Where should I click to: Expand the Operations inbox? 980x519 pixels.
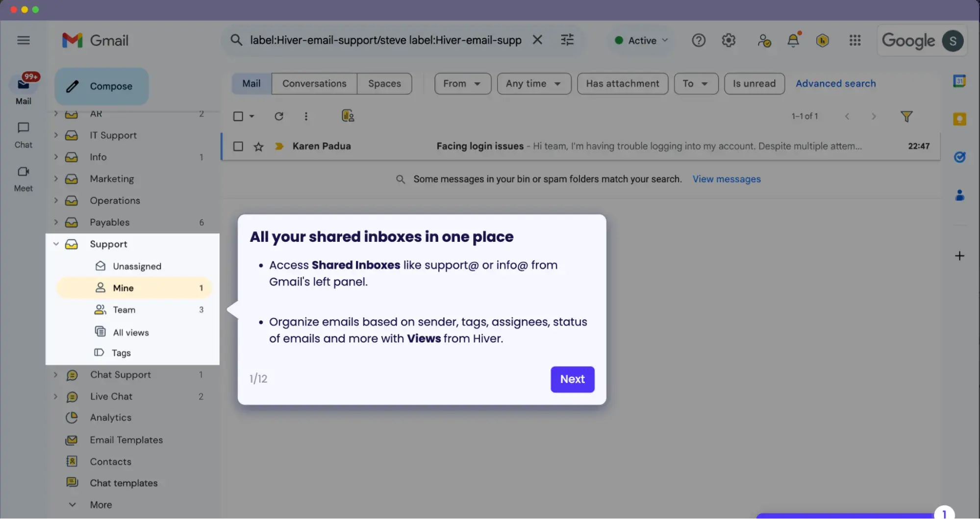point(56,200)
